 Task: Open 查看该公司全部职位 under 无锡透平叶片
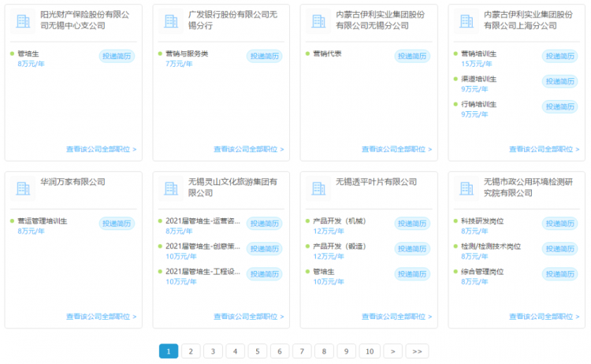tap(396, 317)
